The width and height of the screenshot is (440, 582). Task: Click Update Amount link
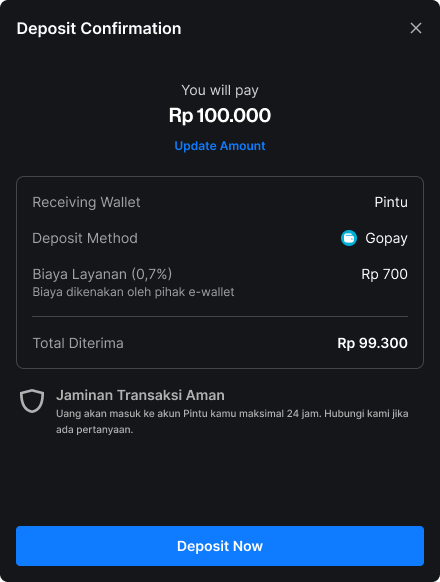[220, 146]
